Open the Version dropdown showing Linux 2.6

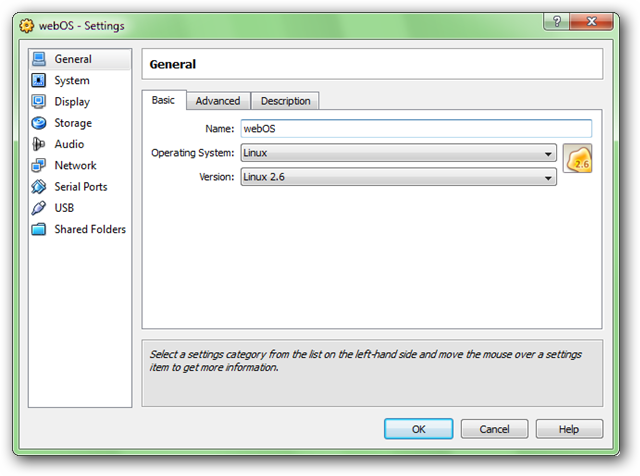pos(398,177)
